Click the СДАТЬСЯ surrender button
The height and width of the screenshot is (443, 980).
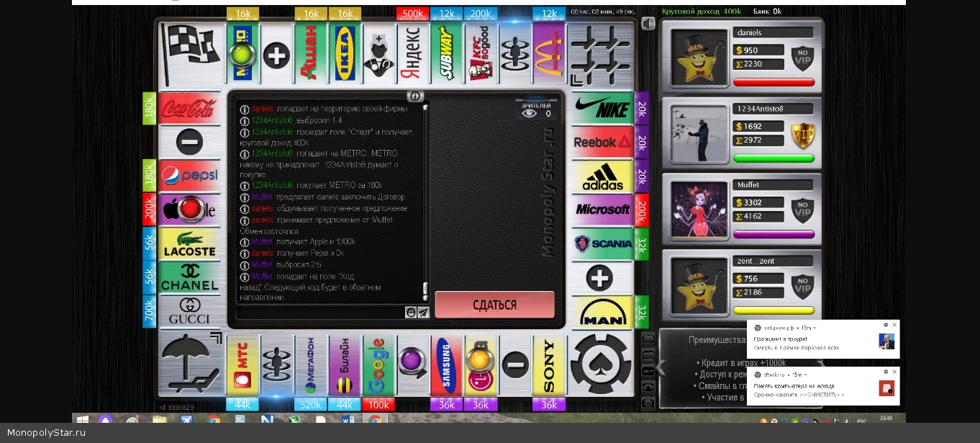[495, 305]
